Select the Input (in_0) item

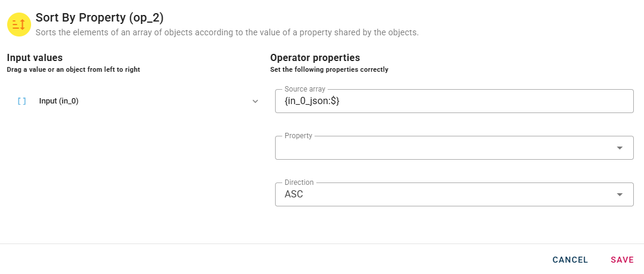[59, 102]
